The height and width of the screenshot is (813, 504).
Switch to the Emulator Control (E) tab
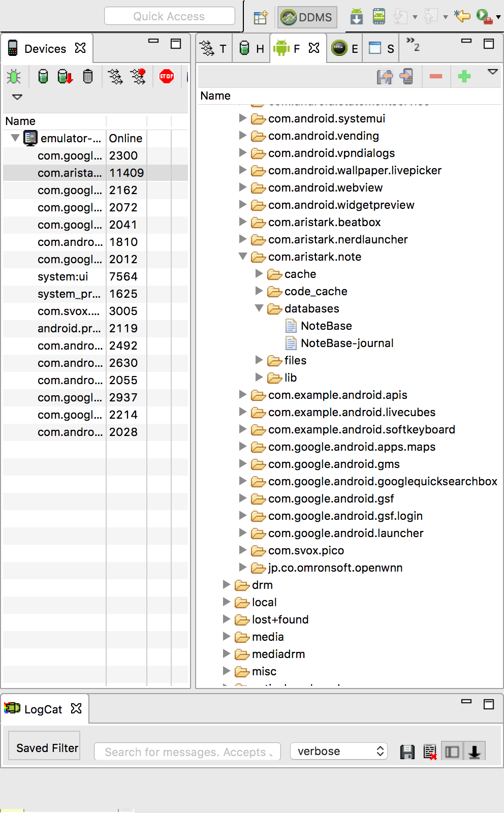[x=345, y=49]
